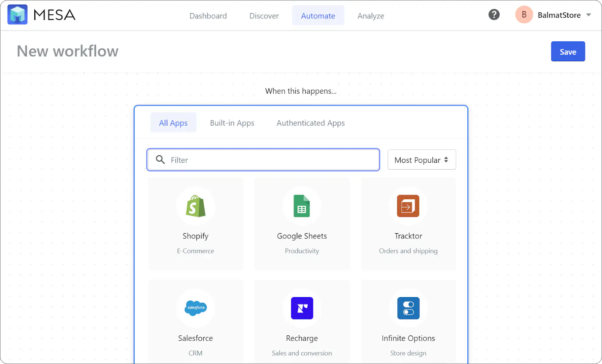Open the Automate nav item
This screenshot has height=364, width=602.
pyautogui.click(x=318, y=16)
